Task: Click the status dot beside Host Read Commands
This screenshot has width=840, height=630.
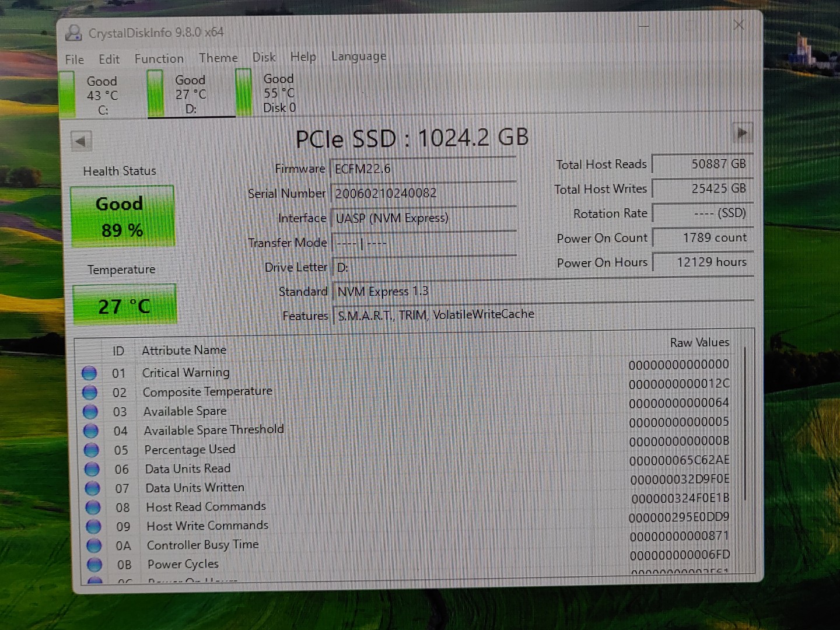Action: click(93, 508)
